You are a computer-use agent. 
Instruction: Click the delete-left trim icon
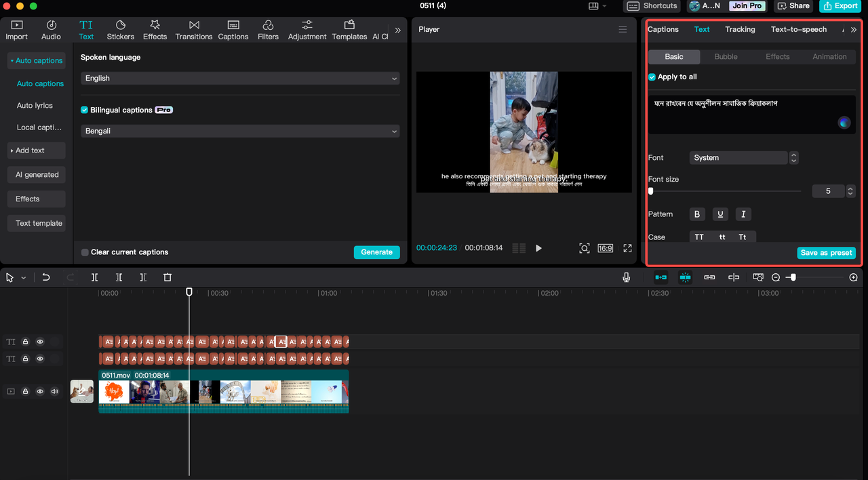point(119,277)
